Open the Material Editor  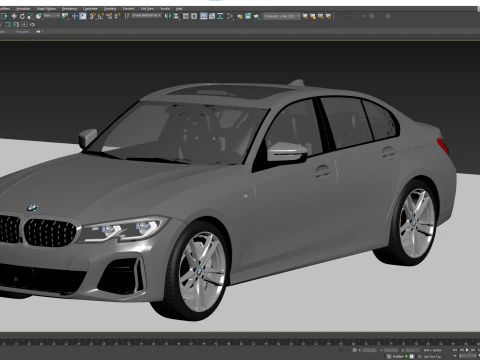(x=230, y=16)
